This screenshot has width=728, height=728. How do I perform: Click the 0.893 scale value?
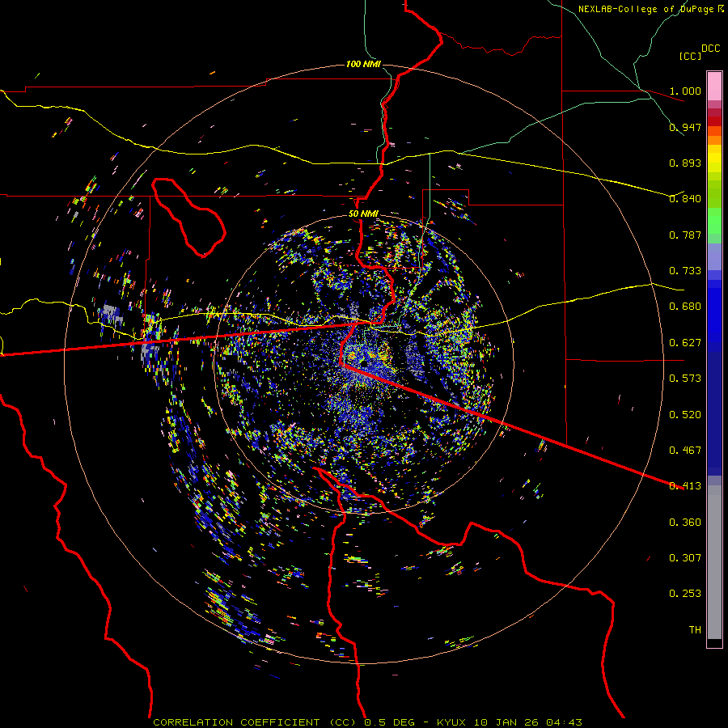point(685,163)
